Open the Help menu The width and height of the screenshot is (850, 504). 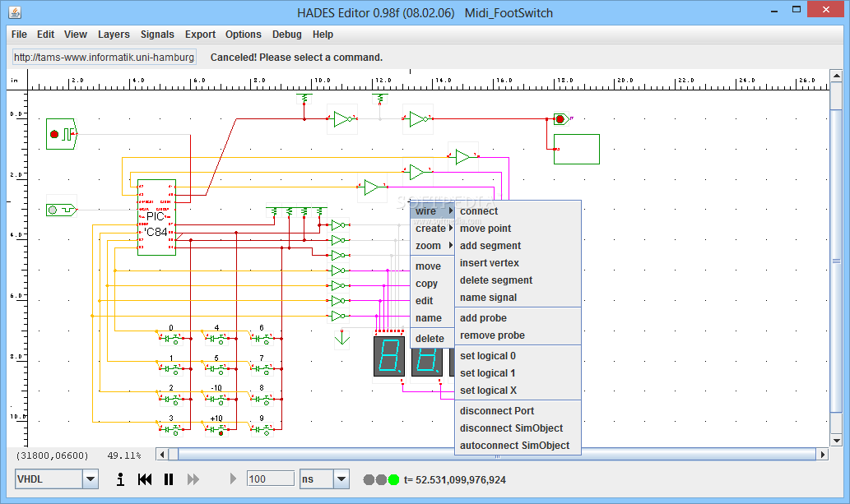(323, 35)
